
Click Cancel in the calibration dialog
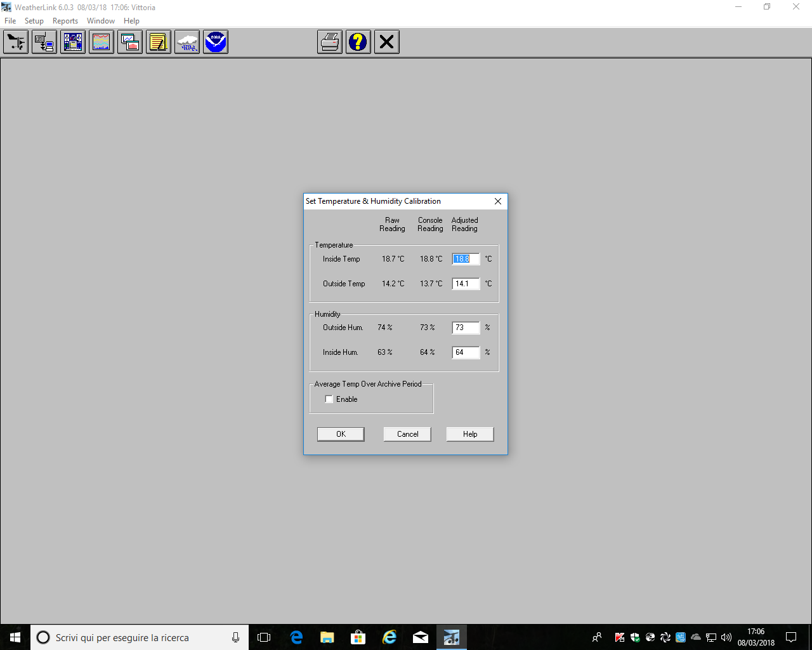coord(407,434)
